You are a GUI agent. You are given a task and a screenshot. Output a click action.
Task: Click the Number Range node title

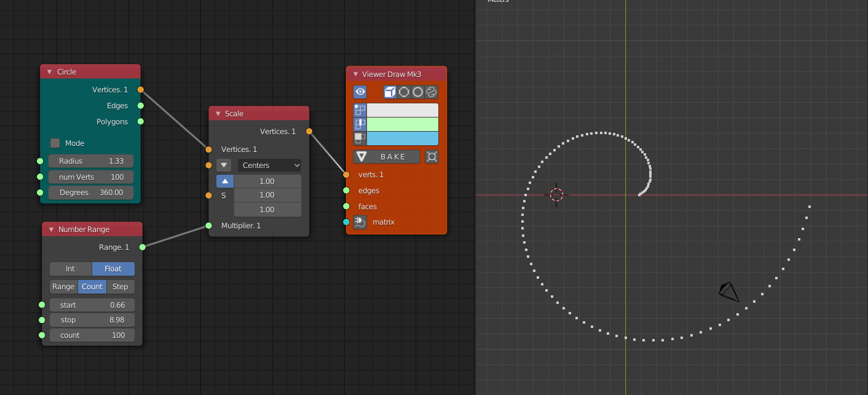coord(84,229)
